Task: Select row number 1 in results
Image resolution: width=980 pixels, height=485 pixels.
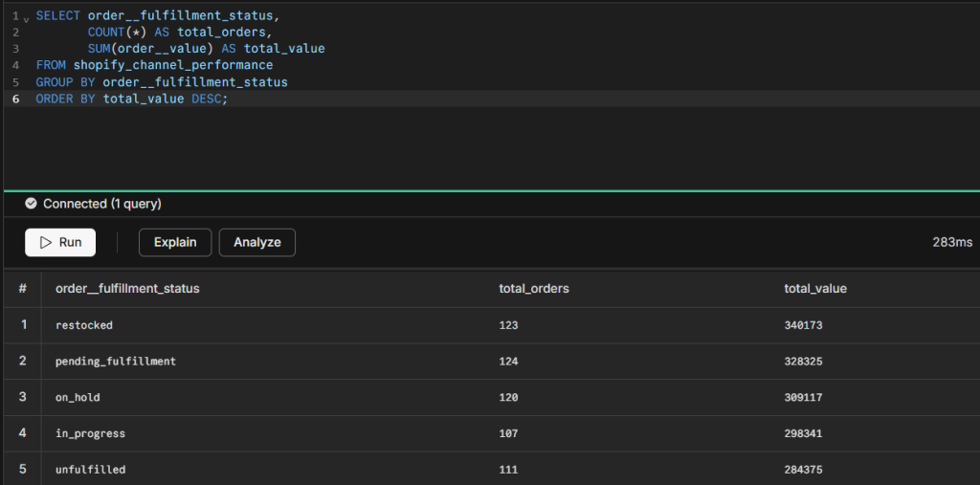Action: pos(24,324)
